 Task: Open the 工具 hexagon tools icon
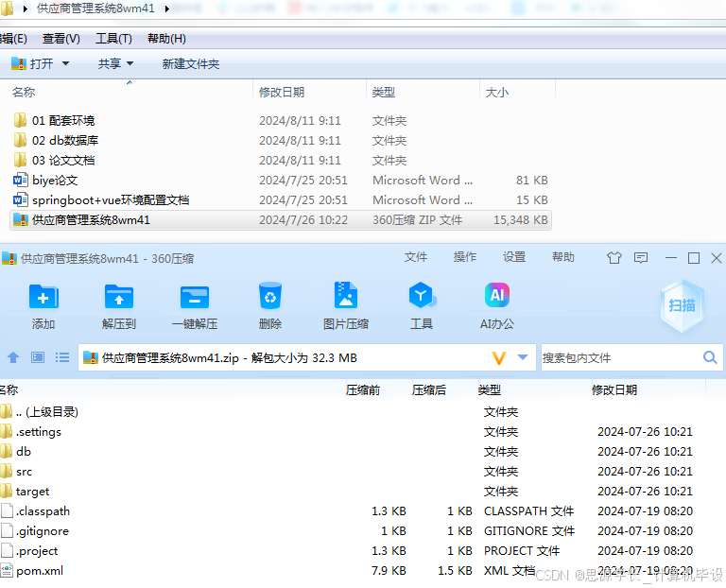[x=422, y=295]
